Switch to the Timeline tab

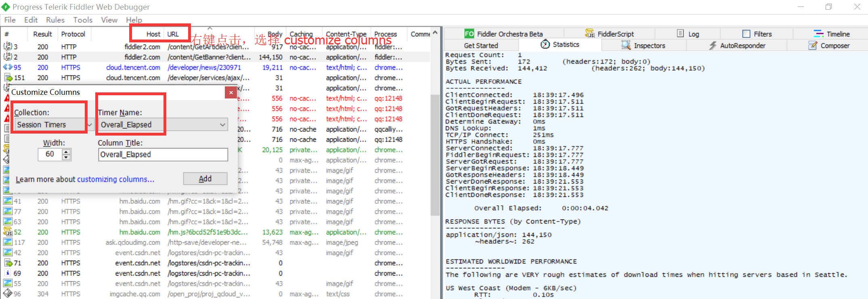(x=831, y=34)
